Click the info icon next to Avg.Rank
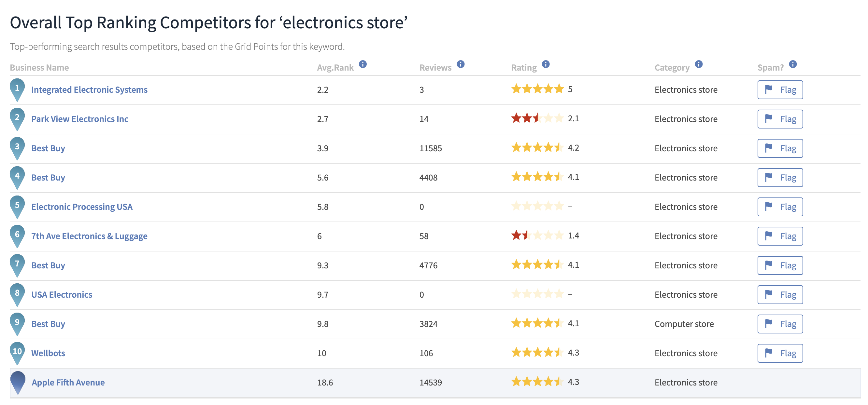The image size is (868, 405). (363, 64)
